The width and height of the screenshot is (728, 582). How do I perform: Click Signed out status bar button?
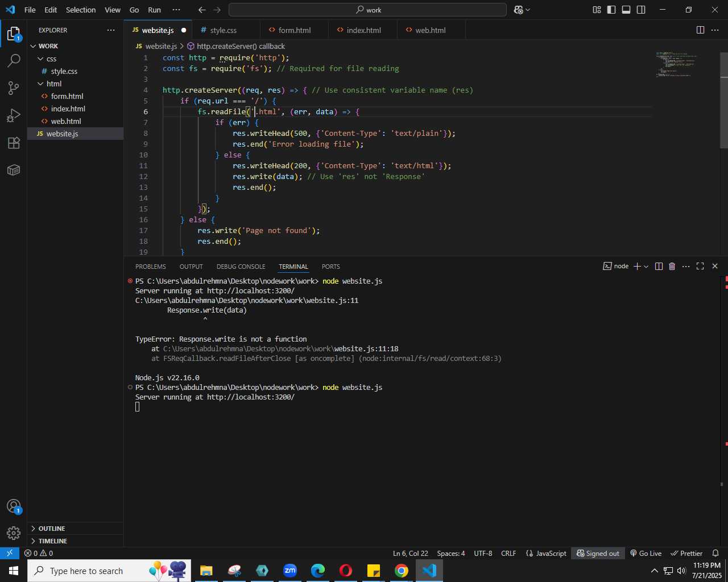tap(598, 553)
